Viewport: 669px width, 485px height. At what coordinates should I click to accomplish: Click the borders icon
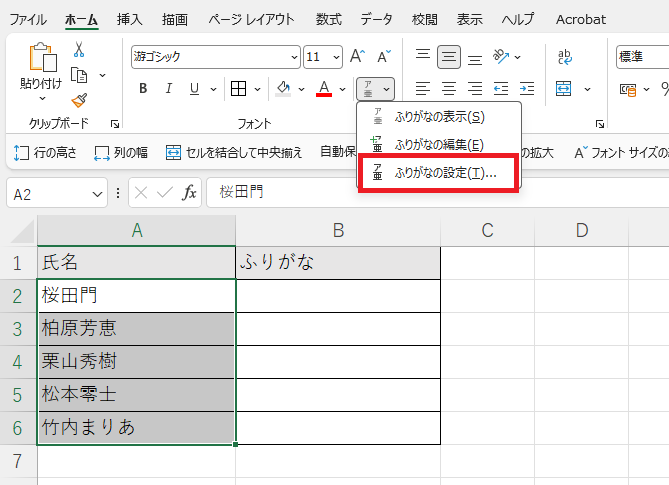pos(239,89)
